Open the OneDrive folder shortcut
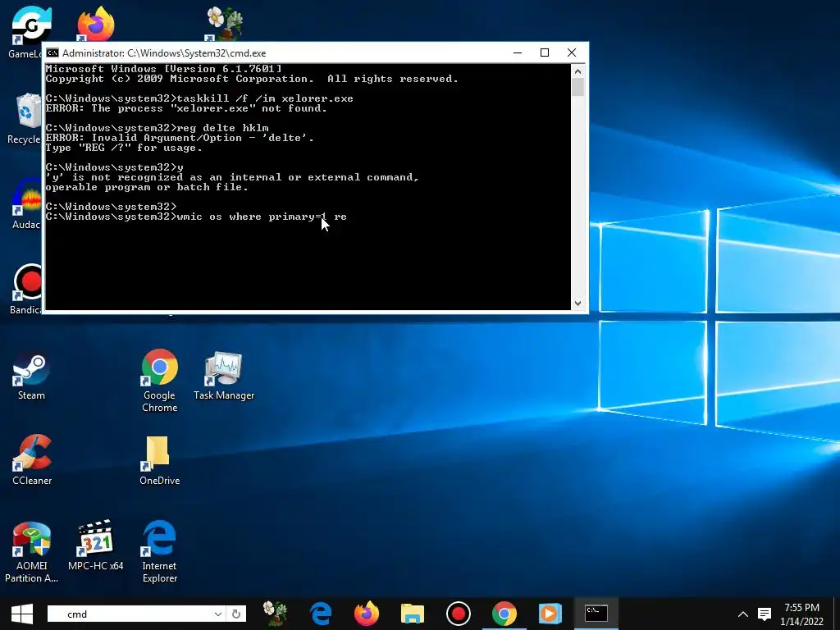 160,461
